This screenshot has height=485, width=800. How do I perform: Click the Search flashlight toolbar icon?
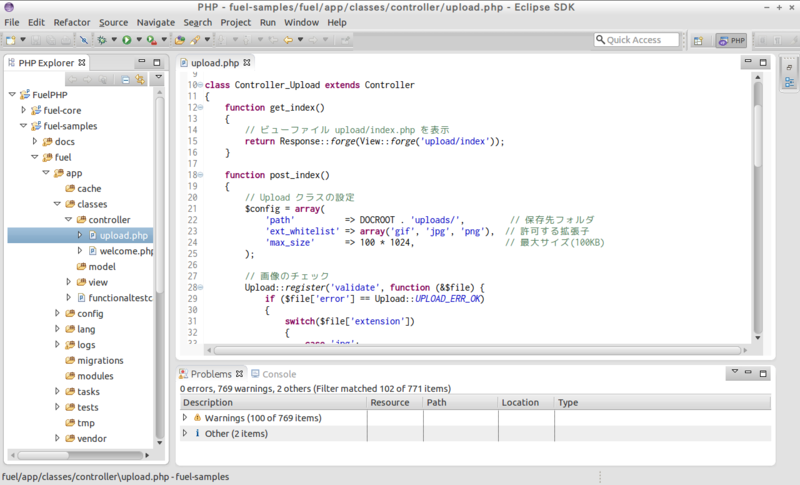195,40
